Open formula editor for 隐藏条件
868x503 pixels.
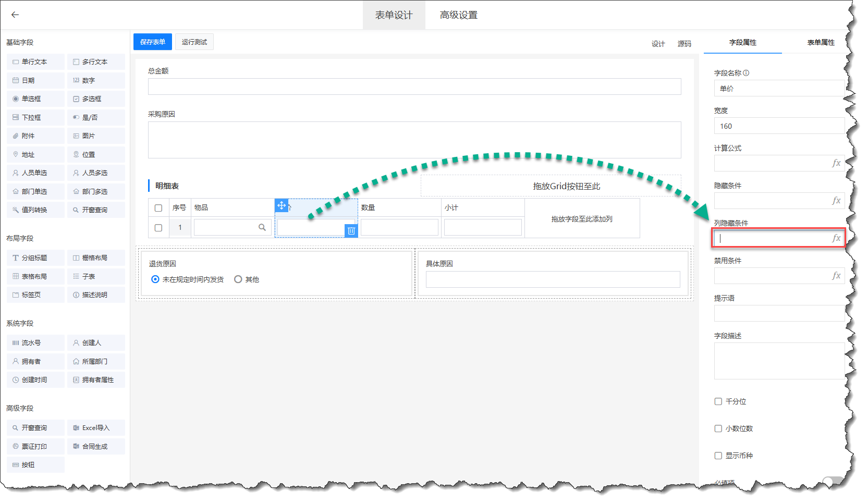point(836,201)
